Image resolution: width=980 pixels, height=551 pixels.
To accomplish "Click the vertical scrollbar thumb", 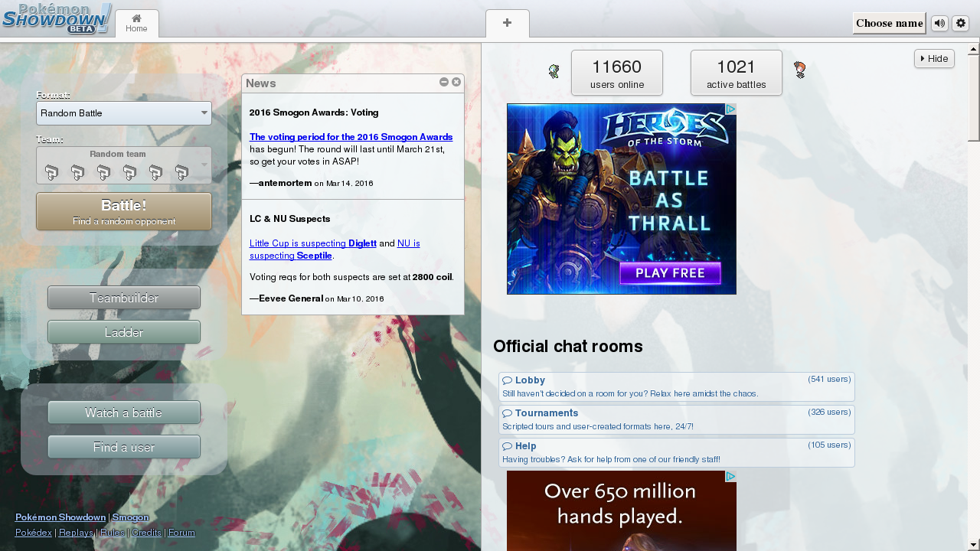I will click(x=974, y=98).
